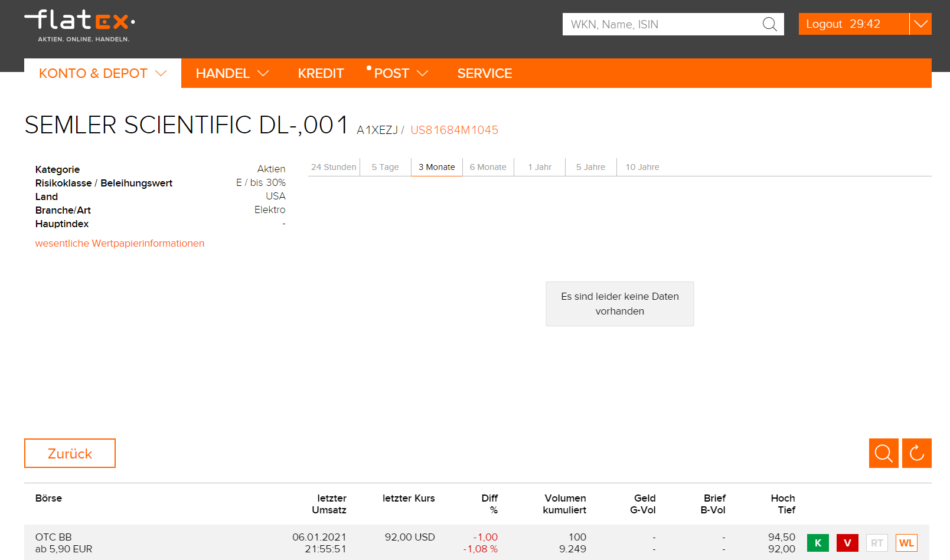950x560 pixels.
Task: Switch chart to 5 Jahre
Action: tap(591, 167)
